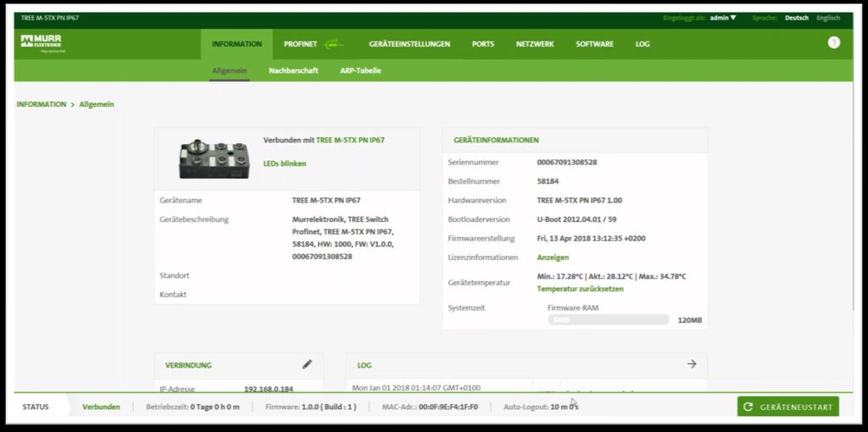The image size is (868, 432).
Task: Click serial number 00067091308528 value
Action: (567, 163)
